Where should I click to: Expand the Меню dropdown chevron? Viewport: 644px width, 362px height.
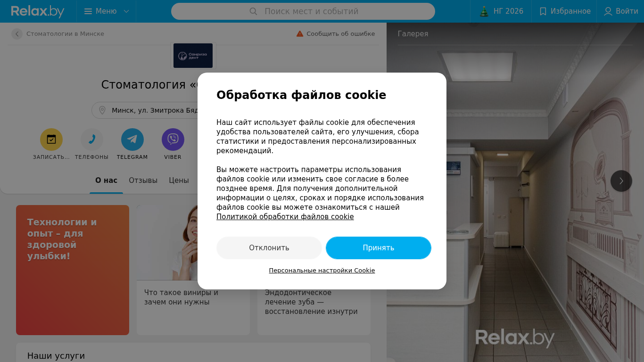coord(126,11)
